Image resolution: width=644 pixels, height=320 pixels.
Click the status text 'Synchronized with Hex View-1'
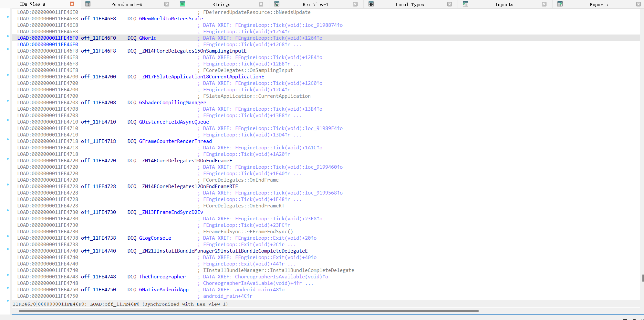[185, 304]
